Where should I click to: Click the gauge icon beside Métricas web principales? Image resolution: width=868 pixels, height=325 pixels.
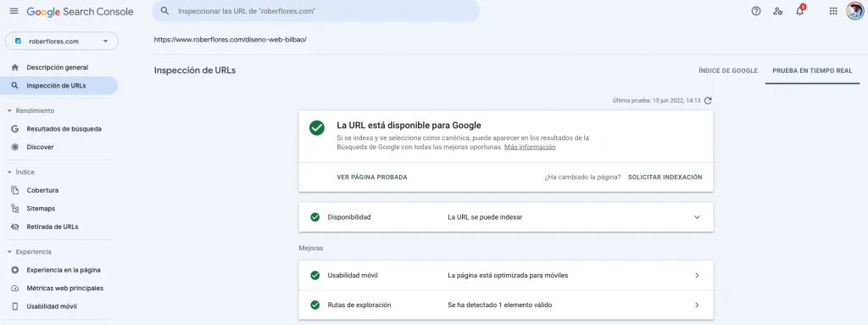15,289
